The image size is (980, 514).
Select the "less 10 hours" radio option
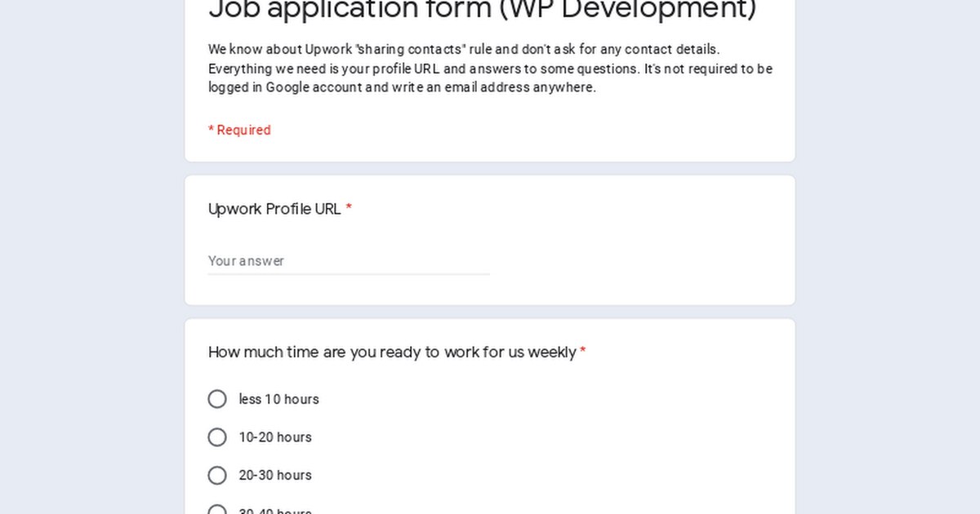tap(217, 399)
